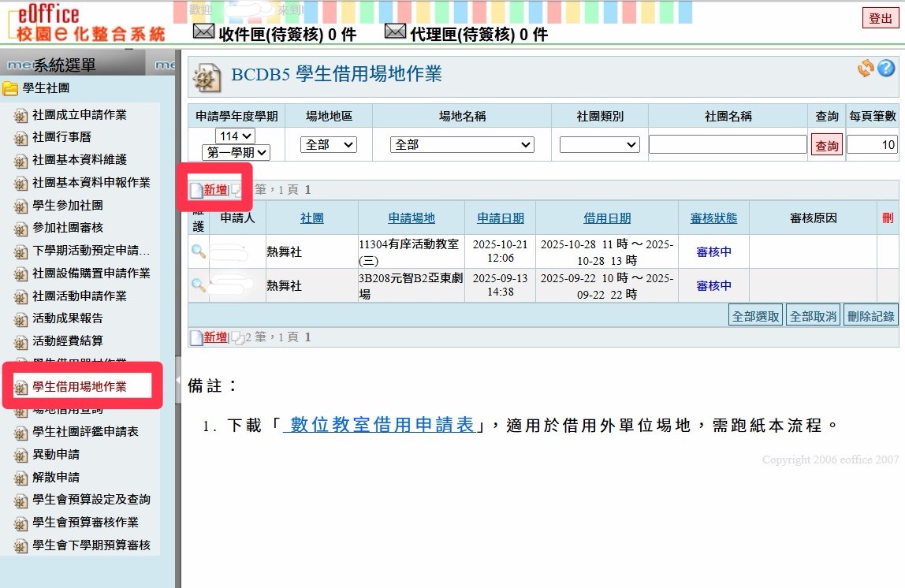Click the bottom 新增 link below the table

[215, 337]
